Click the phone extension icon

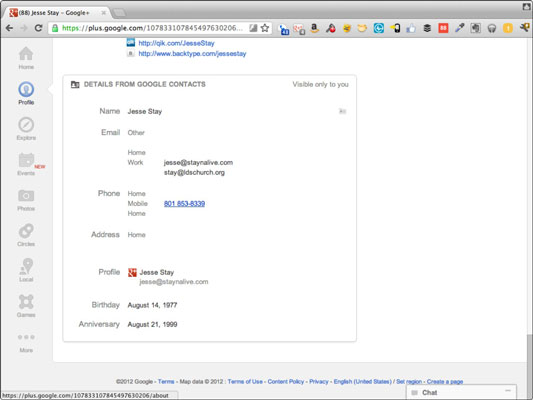click(395, 28)
